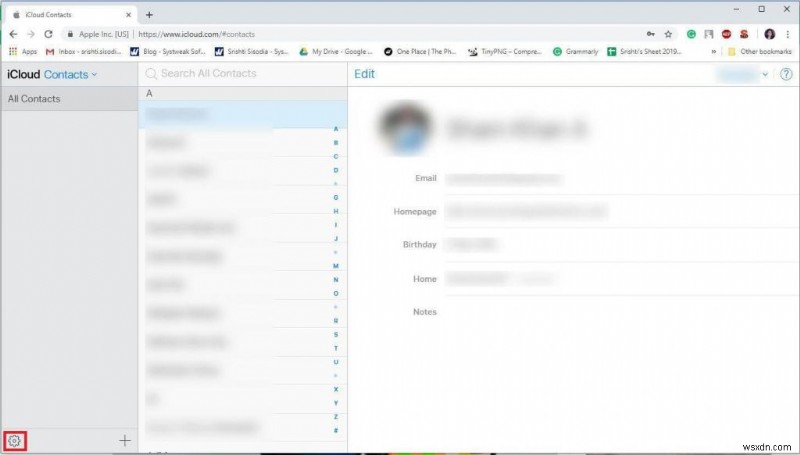The width and height of the screenshot is (800, 455).
Task: Open One Place bookmark
Action: (x=420, y=52)
